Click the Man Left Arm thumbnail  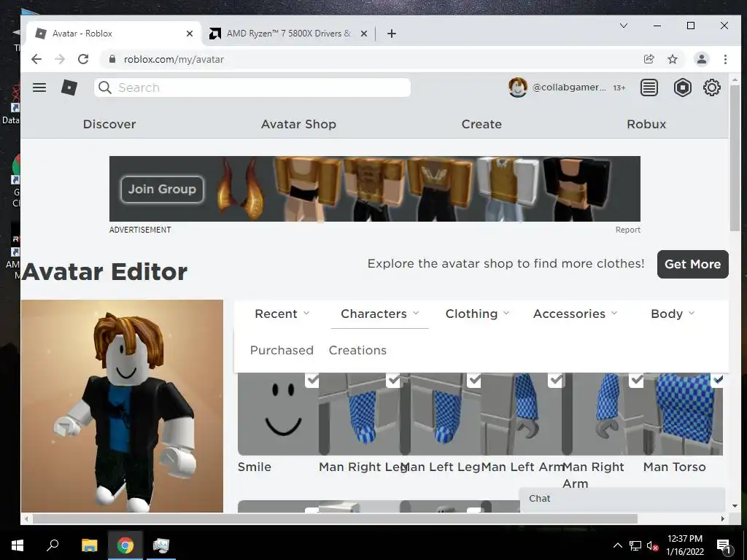tap(522, 414)
